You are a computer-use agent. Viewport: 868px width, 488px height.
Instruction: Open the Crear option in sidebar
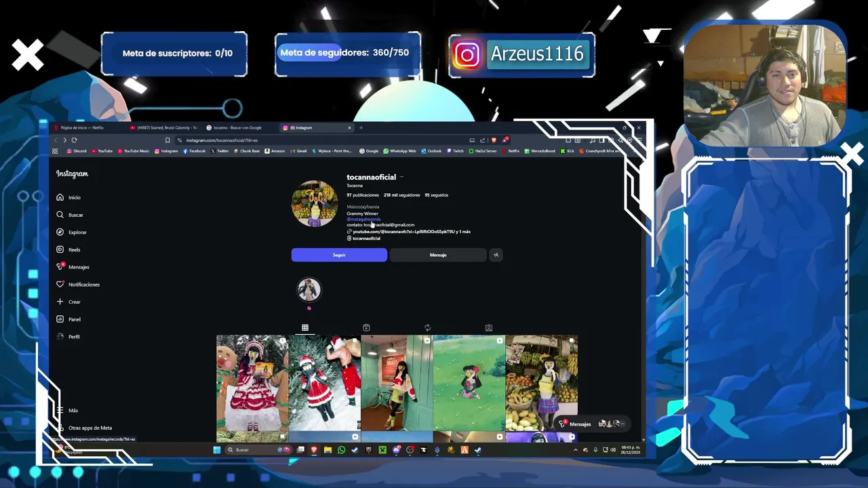[x=68, y=302]
